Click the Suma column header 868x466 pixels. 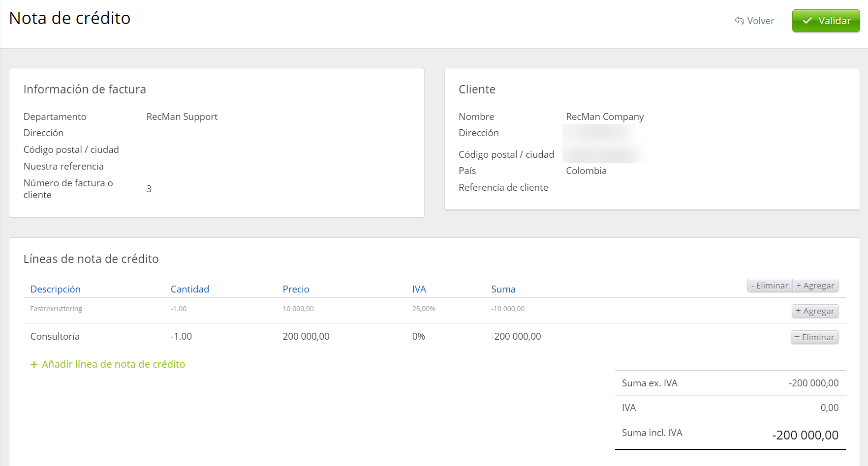tap(503, 289)
